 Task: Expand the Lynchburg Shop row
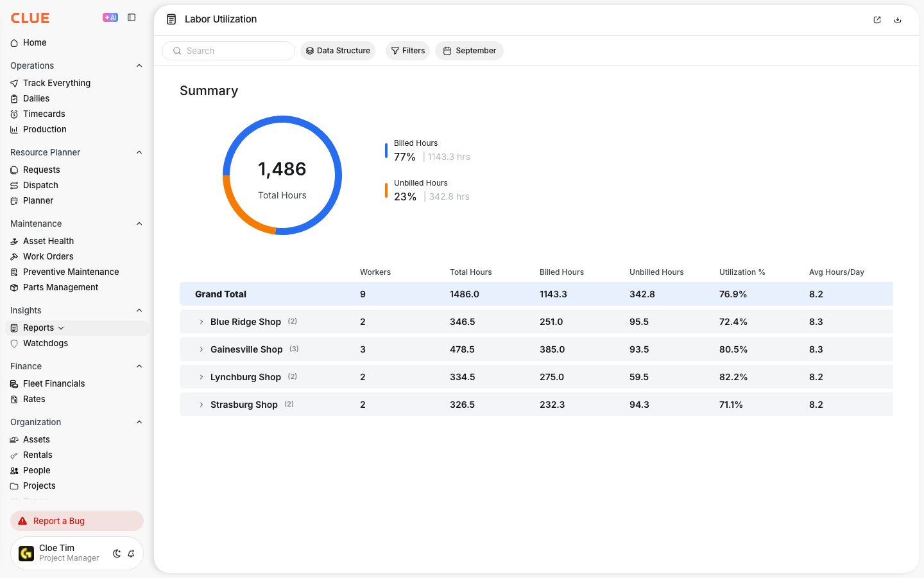[x=201, y=377]
